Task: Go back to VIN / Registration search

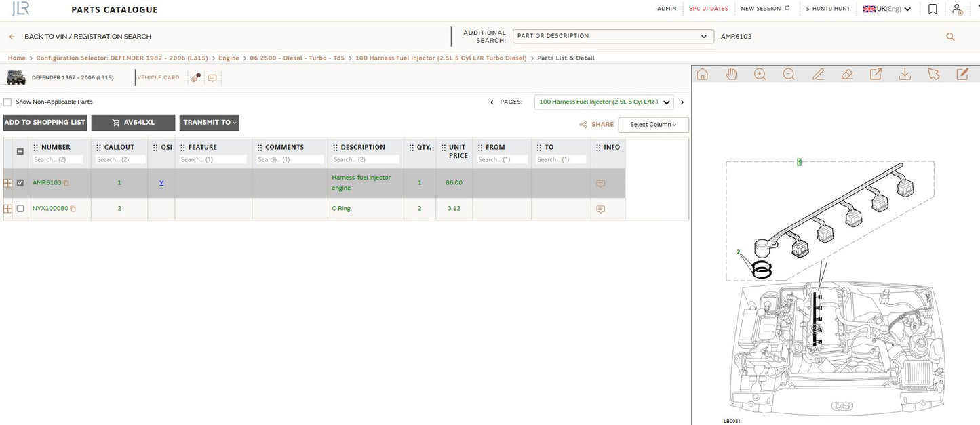Action: click(x=80, y=37)
